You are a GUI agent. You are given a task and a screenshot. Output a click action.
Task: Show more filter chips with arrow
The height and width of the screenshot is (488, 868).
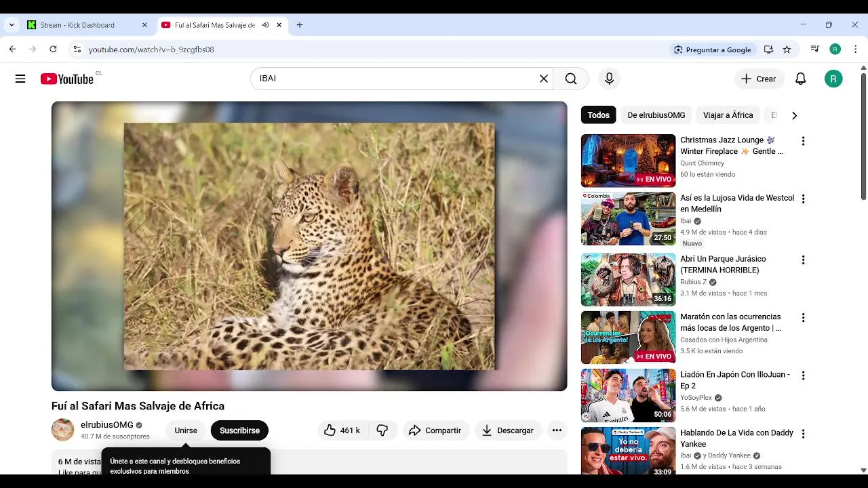tap(794, 115)
